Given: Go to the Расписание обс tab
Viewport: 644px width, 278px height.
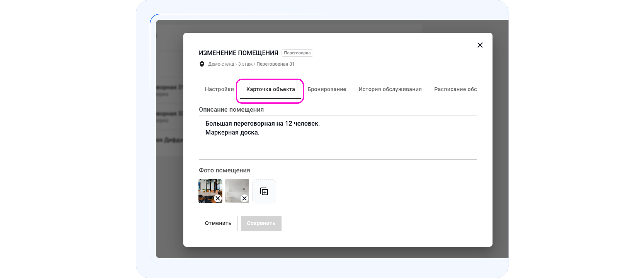Looking at the screenshot, I should (x=455, y=89).
